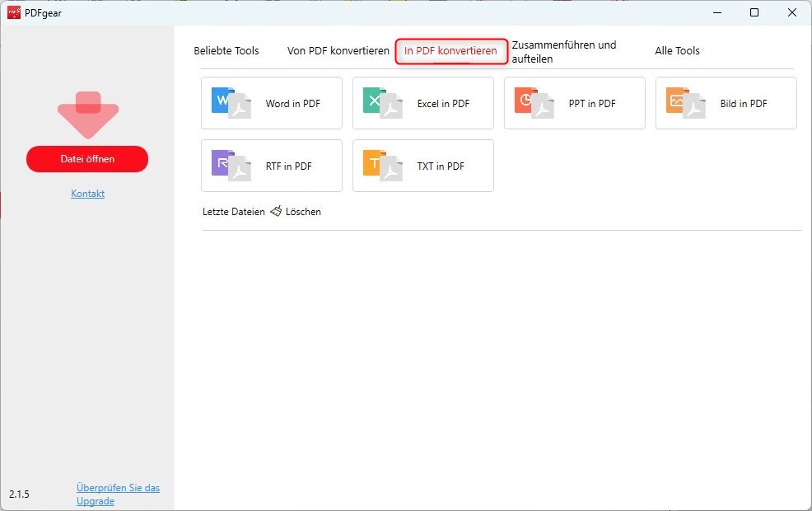Click the Word in PDF tile icon
This screenshot has width=812, height=511.
coord(231,103)
